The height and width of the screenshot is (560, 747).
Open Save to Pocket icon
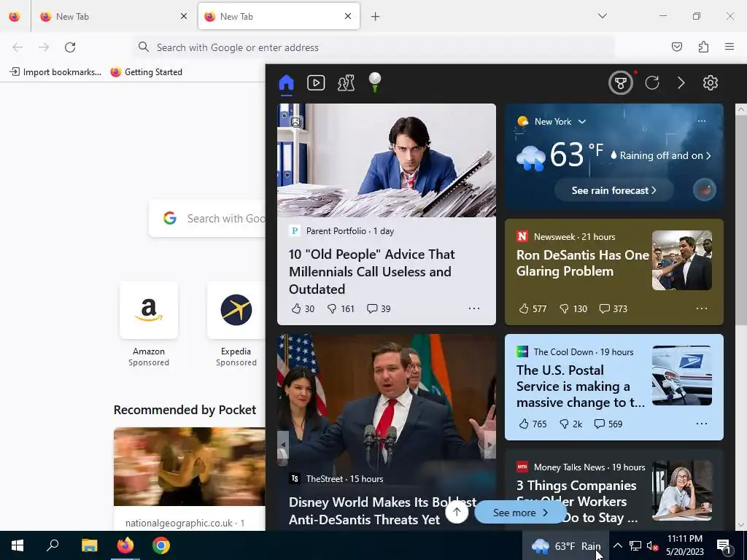676,47
